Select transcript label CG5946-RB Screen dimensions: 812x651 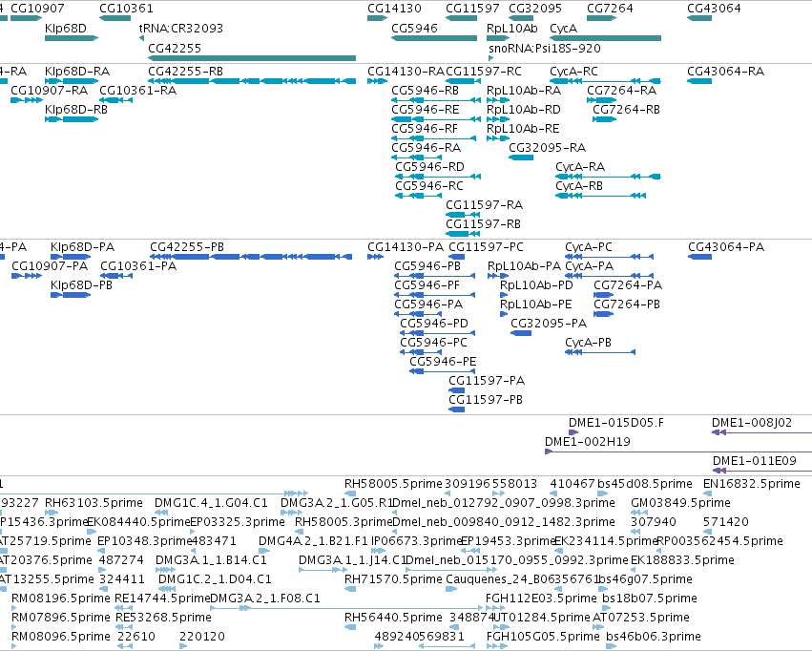click(x=425, y=90)
